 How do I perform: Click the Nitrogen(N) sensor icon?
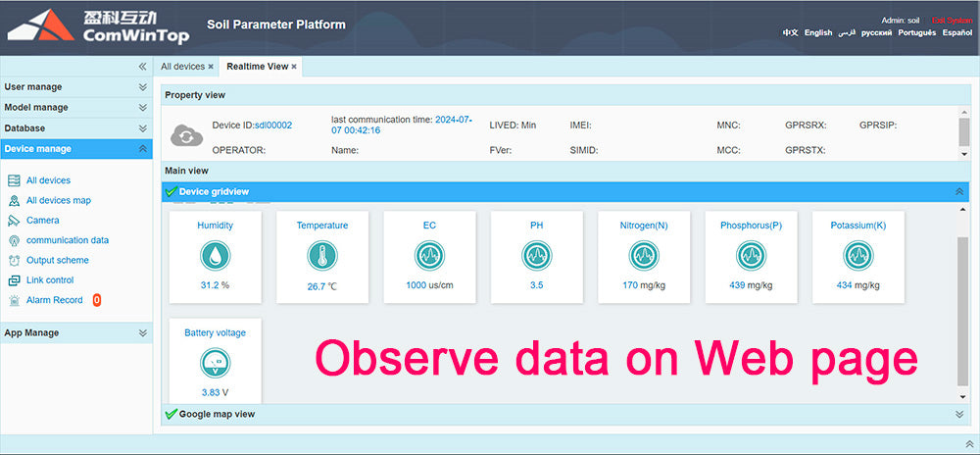(x=644, y=256)
